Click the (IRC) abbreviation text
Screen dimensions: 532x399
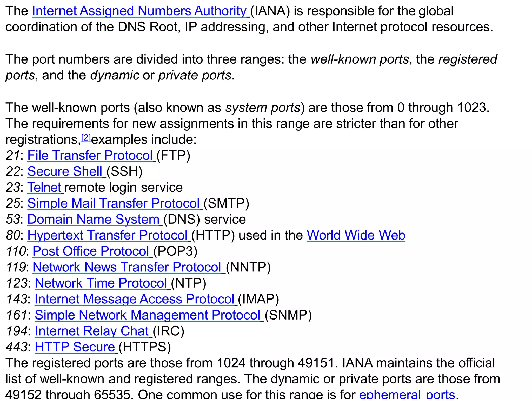click(x=168, y=331)
